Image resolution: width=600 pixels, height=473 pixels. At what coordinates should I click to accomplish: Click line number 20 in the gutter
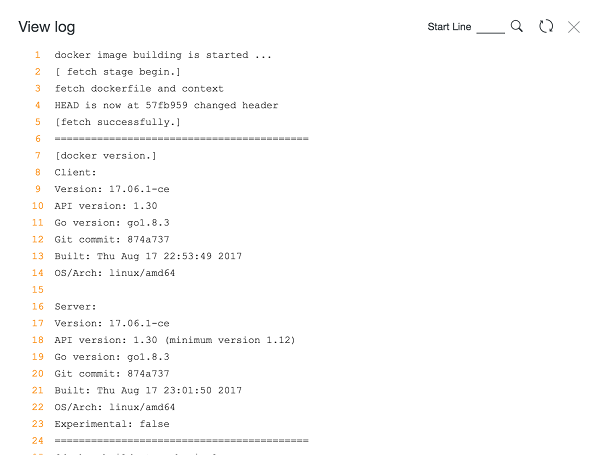[x=37, y=374]
